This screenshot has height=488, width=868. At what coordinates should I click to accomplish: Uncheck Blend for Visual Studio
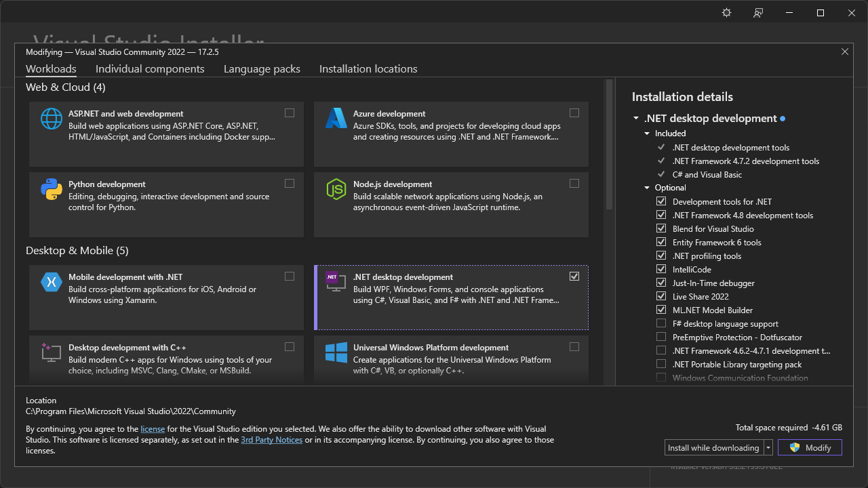click(661, 229)
